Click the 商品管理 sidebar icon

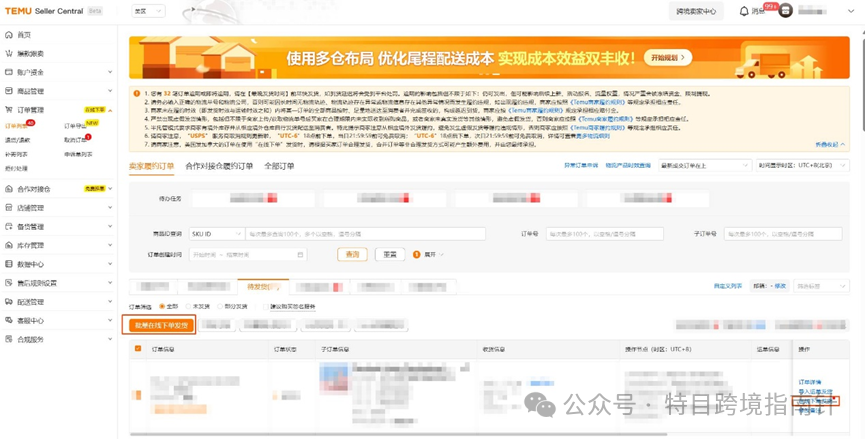(x=8, y=91)
